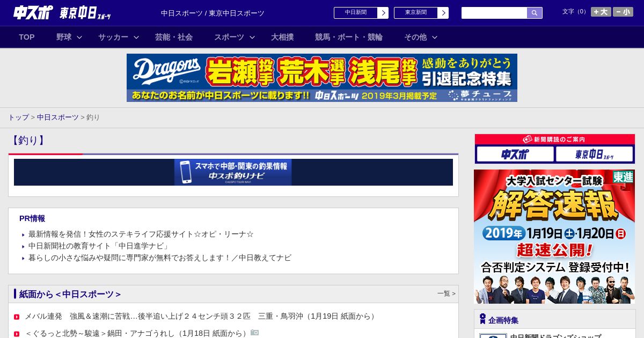Open the 大相撲 menu item

pos(282,37)
